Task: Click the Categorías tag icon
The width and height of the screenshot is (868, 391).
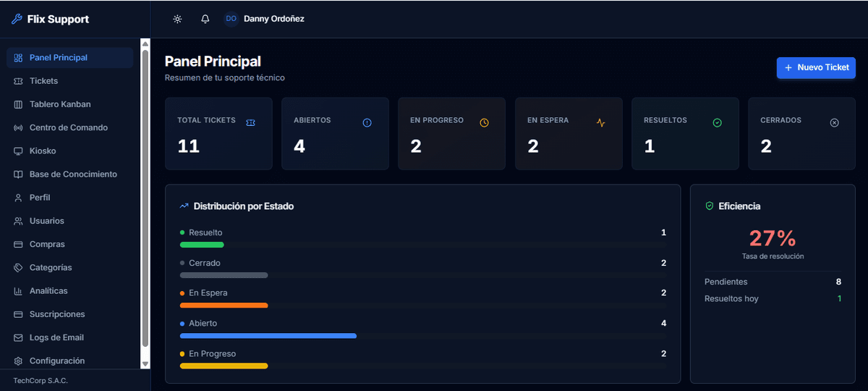Action: [19, 268]
